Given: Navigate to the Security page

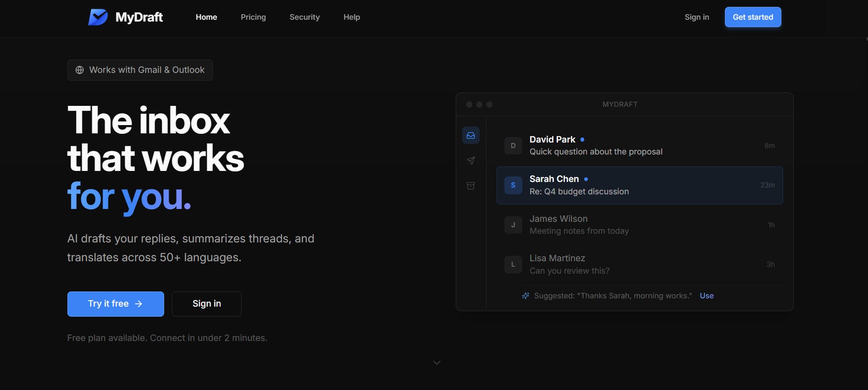Looking at the screenshot, I should coord(304,17).
